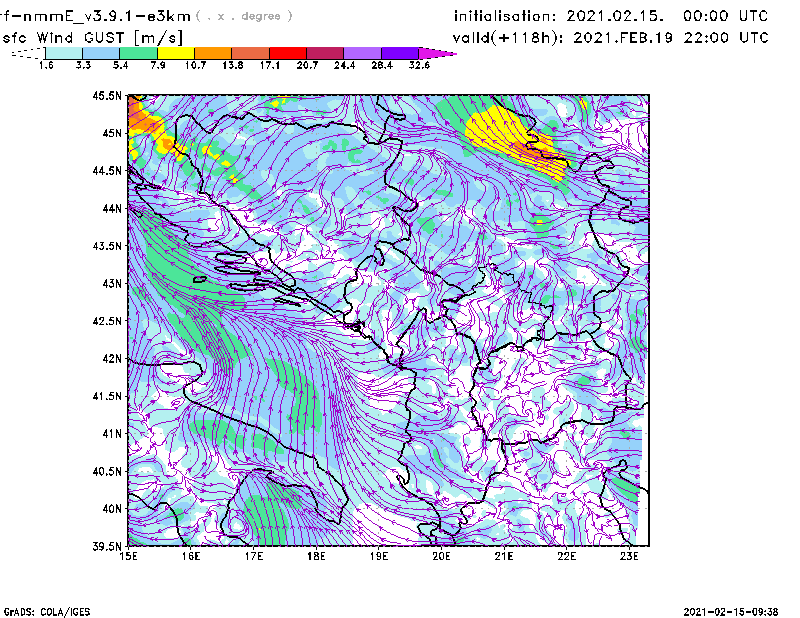Click the legend value 5.4
The height and width of the screenshot is (618, 800).
coord(120,65)
